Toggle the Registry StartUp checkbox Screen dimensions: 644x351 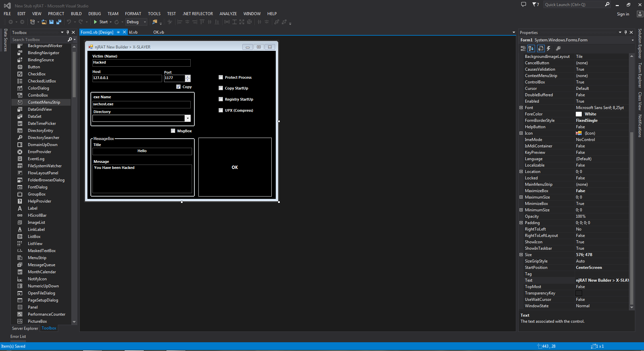tap(221, 99)
